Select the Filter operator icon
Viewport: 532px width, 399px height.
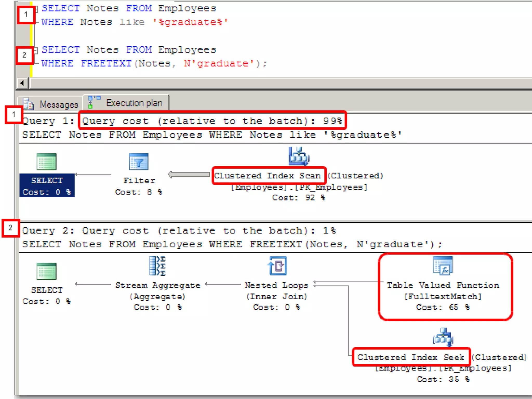pos(139,162)
